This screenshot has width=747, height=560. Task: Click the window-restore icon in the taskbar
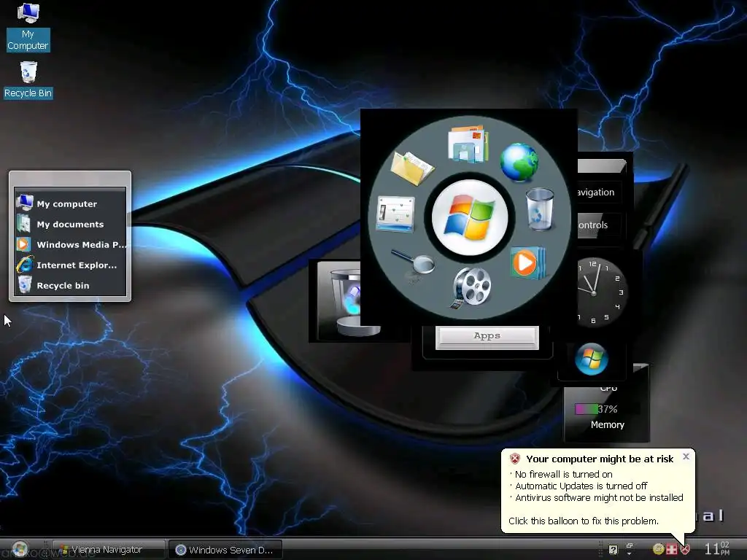[630, 545]
